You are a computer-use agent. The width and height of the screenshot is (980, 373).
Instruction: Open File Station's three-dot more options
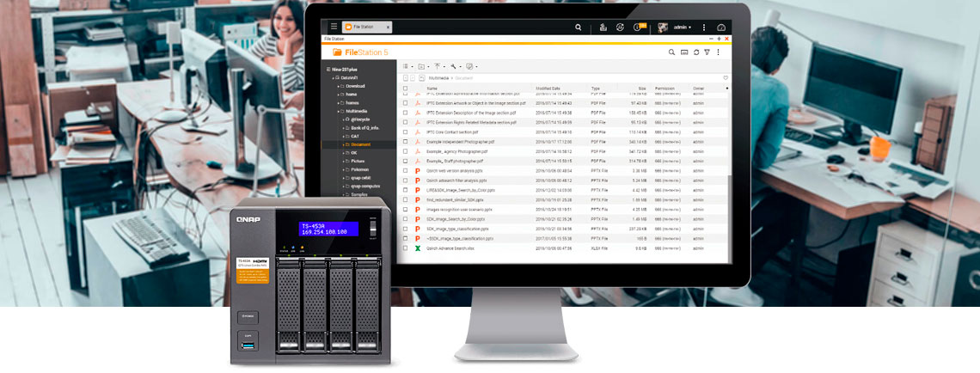[x=718, y=52]
